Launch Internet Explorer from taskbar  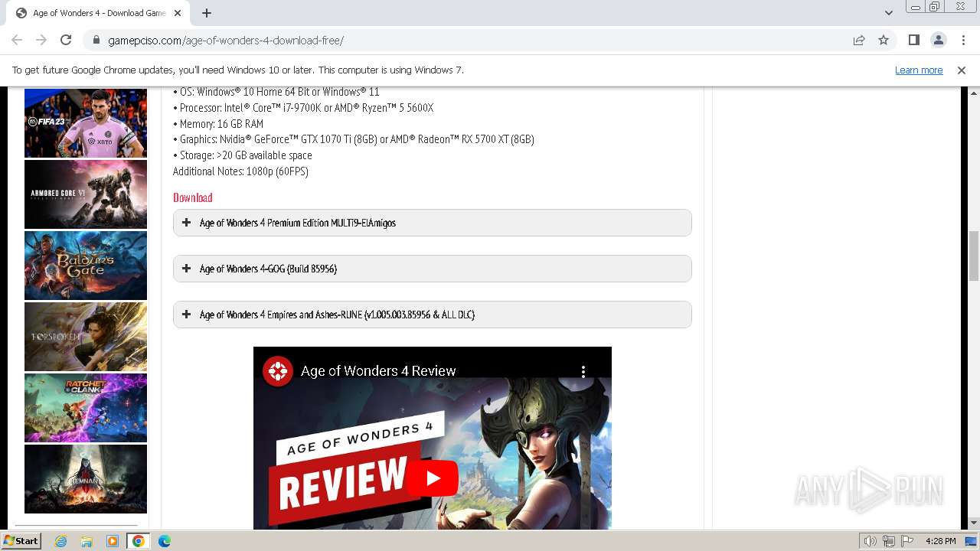click(x=60, y=541)
